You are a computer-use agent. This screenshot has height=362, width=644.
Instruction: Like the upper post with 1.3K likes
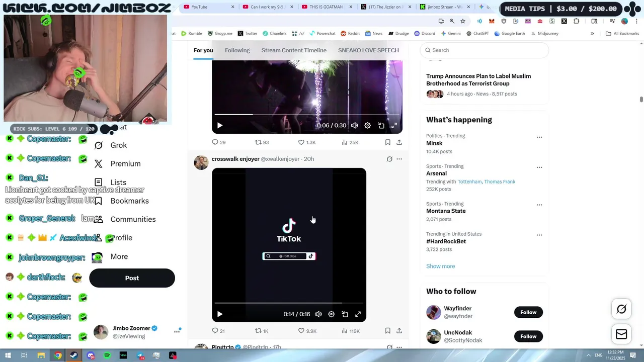pyautogui.click(x=307, y=142)
